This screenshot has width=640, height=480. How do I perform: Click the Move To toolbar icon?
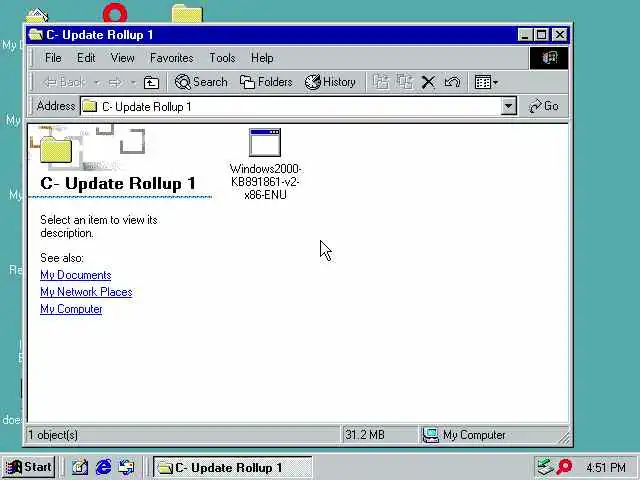[x=381, y=82]
